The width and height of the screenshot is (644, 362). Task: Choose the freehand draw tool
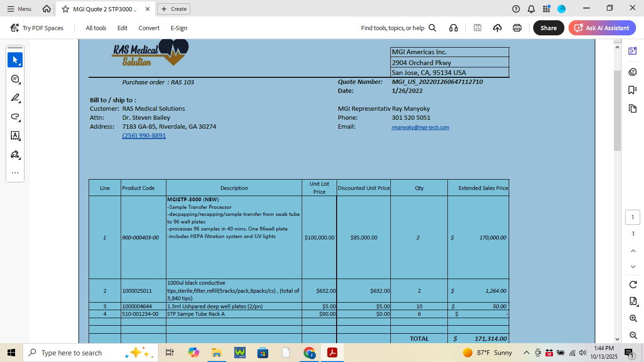(15, 116)
